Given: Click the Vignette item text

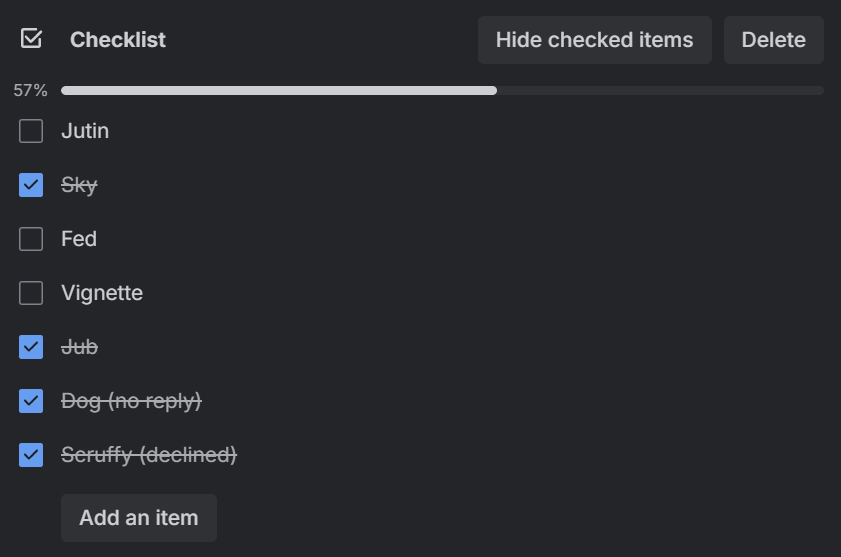Looking at the screenshot, I should click(102, 293).
